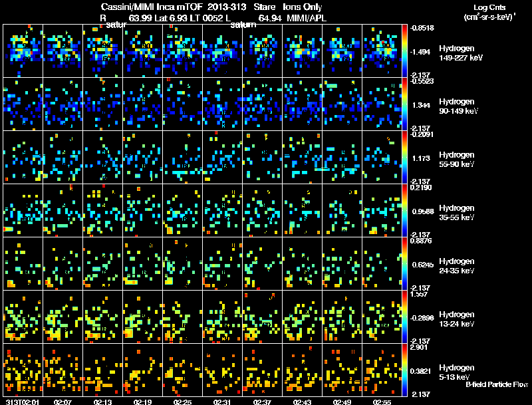Click the '0.8876' color scale value
This screenshot has height=405, width=532.
pos(421,241)
